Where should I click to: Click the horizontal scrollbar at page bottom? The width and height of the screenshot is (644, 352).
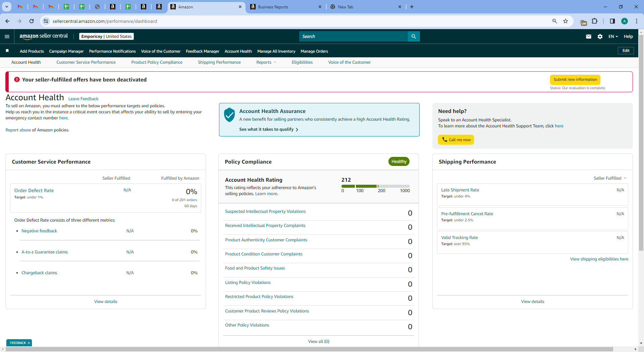point(309,349)
